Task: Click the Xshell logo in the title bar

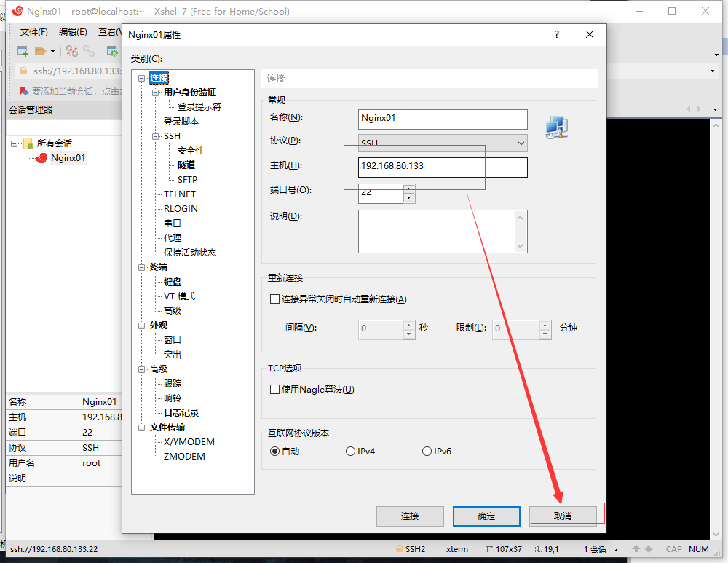Action: [x=17, y=11]
